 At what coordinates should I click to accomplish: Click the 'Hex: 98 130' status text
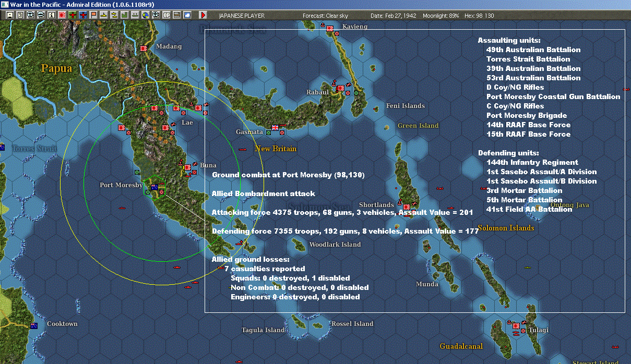(479, 16)
